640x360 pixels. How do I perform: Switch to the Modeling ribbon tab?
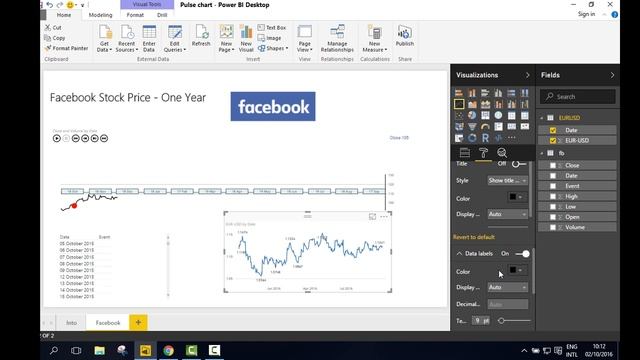click(x=100, y=15)
